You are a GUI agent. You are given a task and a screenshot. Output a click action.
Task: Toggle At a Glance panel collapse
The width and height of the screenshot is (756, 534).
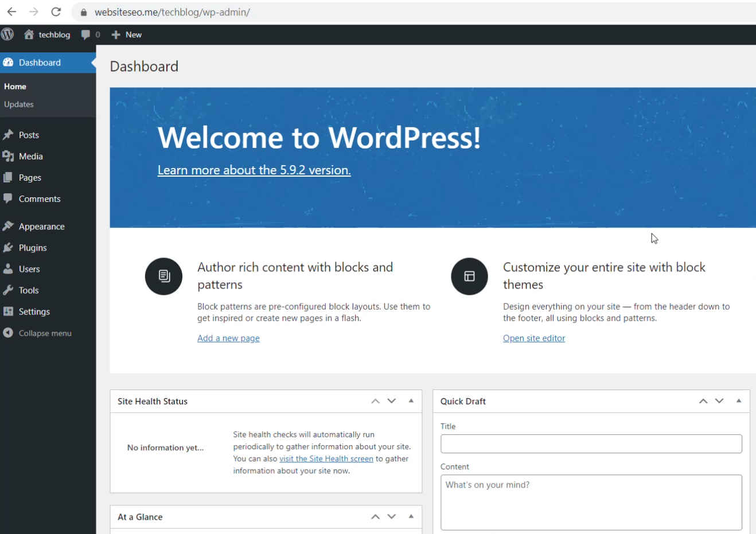pyautogui.click(x=411, y=517)
